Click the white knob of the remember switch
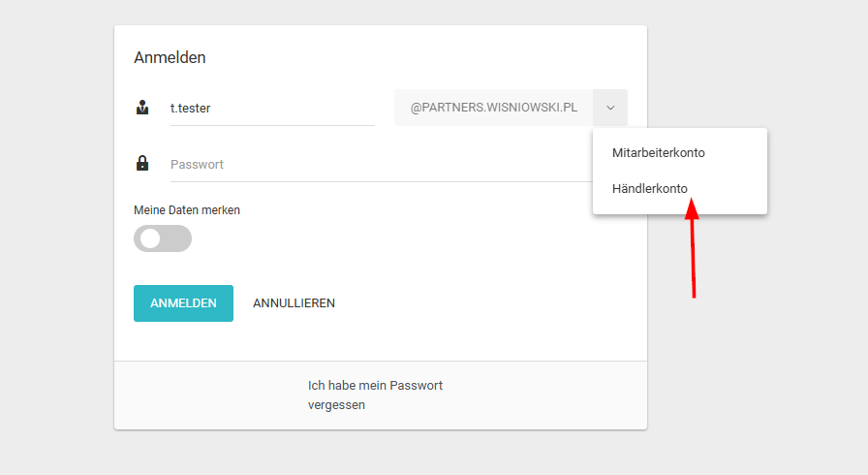 [150, 238]
